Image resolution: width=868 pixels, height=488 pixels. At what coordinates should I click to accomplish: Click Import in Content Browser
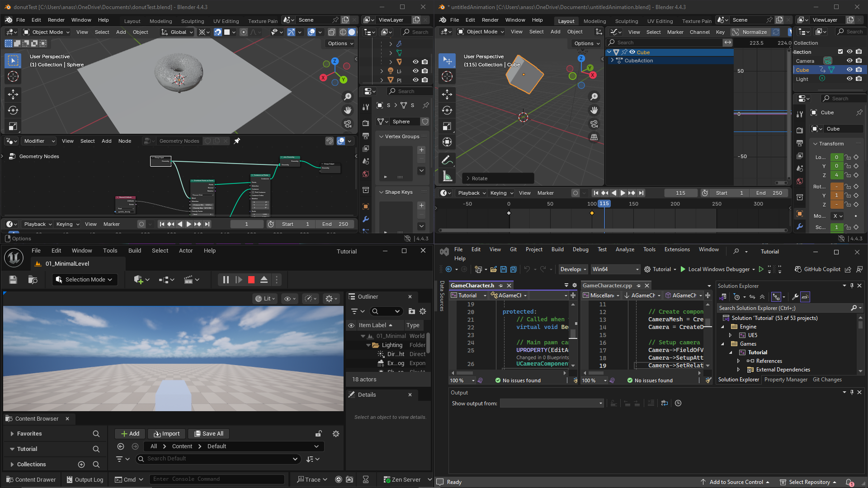tap(166, 434)
